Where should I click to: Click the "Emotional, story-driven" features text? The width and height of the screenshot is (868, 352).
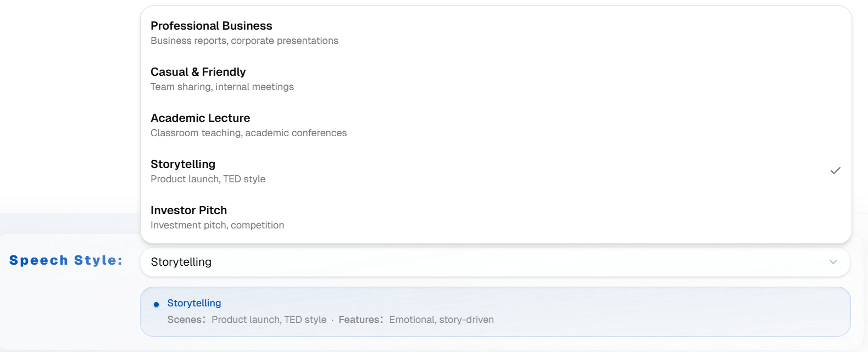(x=441, y=320)
